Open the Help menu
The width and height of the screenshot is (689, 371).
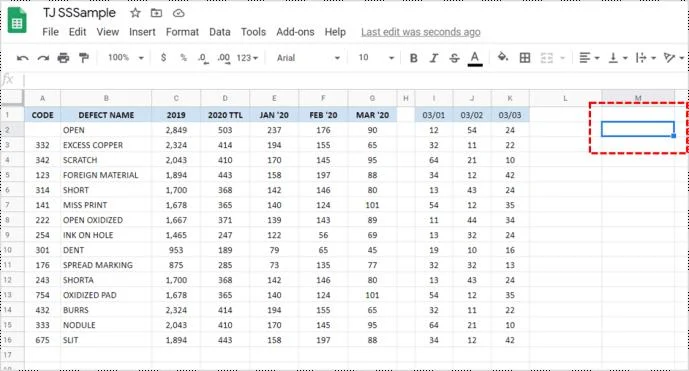coord(335,32)
